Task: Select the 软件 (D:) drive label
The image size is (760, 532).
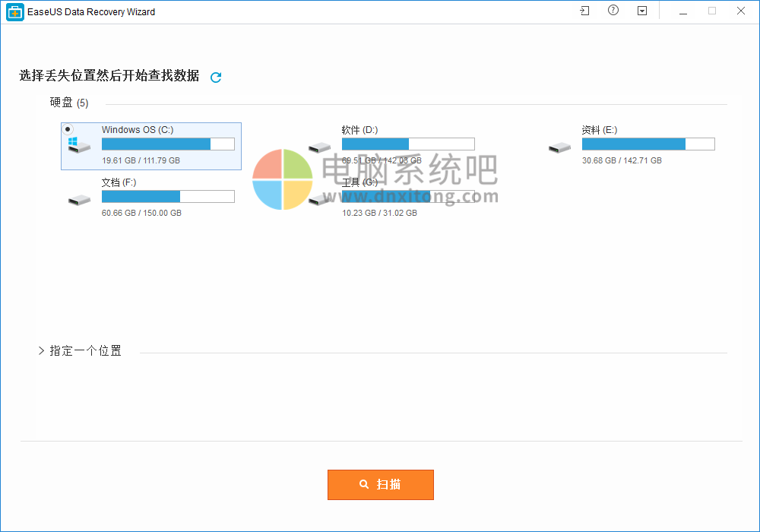Action: 359,130
